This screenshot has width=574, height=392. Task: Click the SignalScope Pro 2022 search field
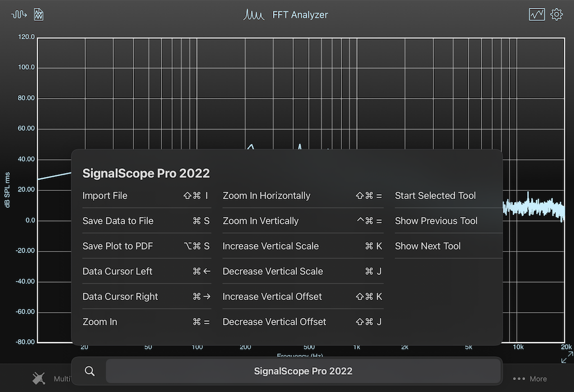tap(303, 371)
